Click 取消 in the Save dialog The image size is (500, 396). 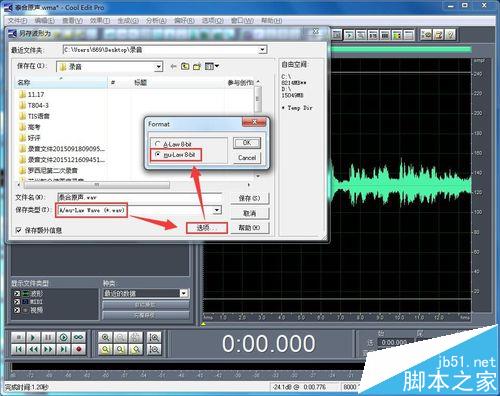pyautogui.click(x=249, y=213)
